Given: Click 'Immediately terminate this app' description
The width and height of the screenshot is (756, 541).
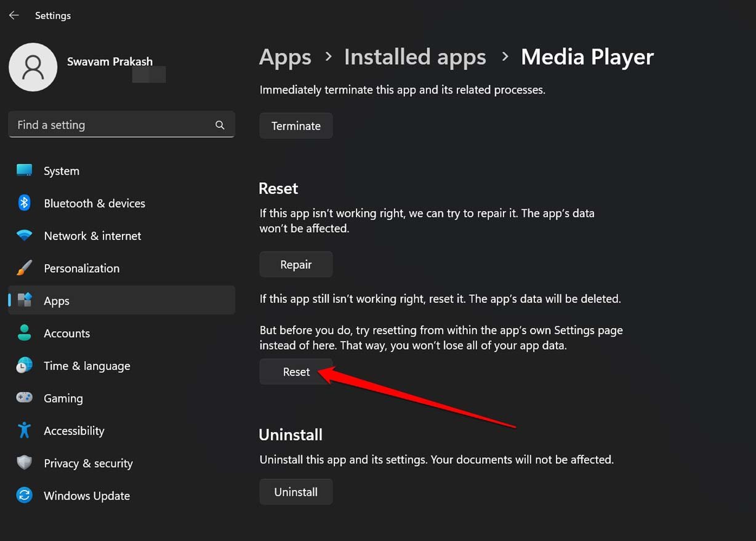Looking at the screenshot, I should tap(403, 90).
